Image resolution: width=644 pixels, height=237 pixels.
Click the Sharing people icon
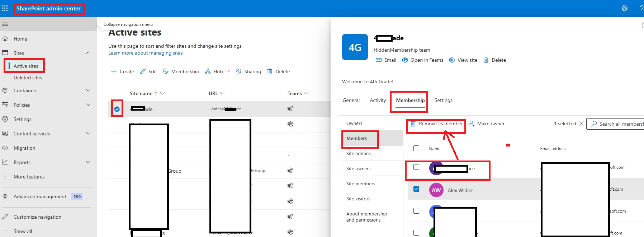point(238,71)
